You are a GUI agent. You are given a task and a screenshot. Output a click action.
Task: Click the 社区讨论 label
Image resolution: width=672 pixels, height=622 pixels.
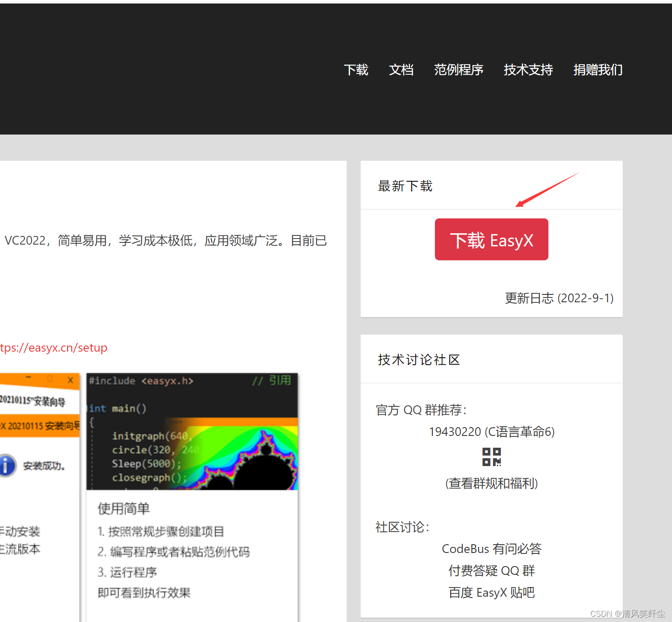click(403, 527)
